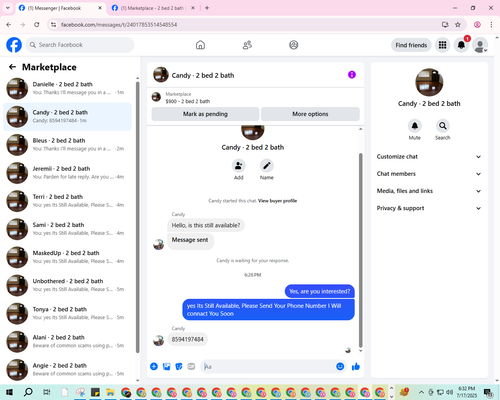Click the chat messages scrollbar
500x400 pixels.
coord(360,250)
